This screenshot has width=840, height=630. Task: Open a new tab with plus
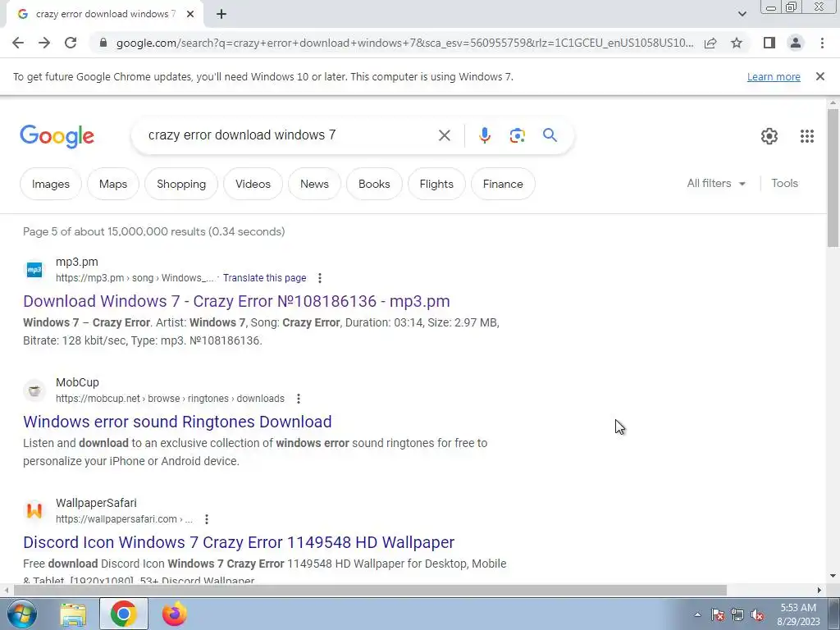[221, 14]
